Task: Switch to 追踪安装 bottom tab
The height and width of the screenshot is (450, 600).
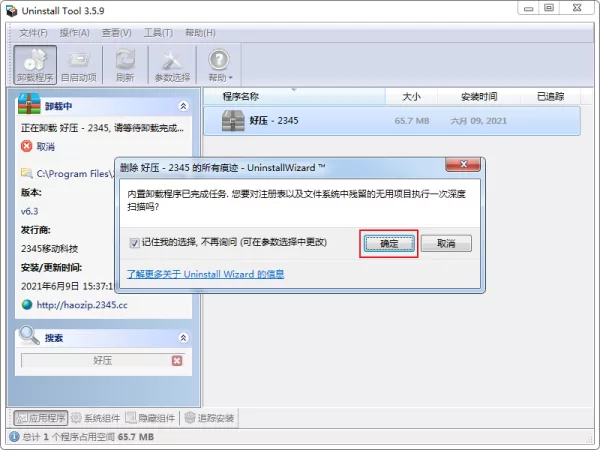Action: [209, 418]
